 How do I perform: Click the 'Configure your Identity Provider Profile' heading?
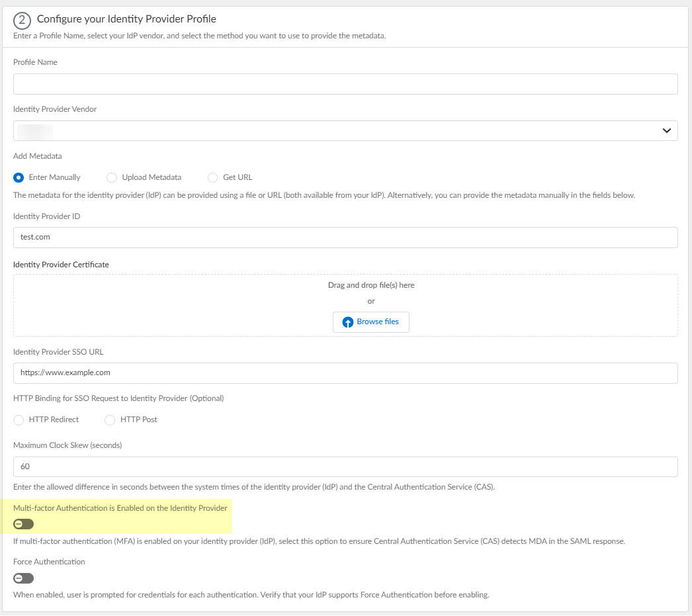[126, 19]
